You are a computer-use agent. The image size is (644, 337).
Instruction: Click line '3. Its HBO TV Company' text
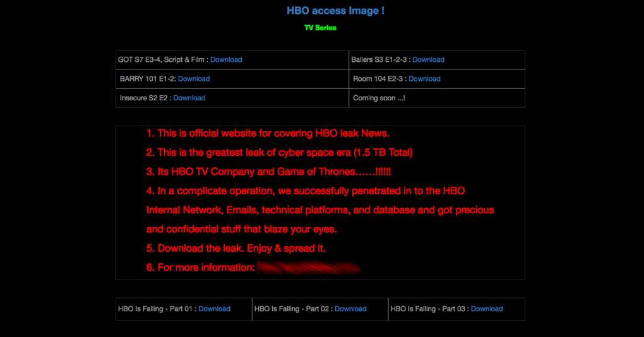pyautogui.click(x=268, y=172)
